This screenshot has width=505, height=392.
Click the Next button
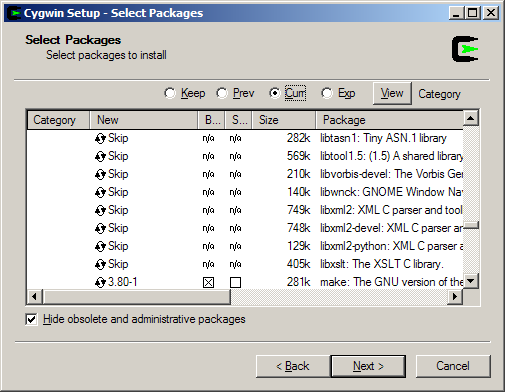[x=368, y=366]
